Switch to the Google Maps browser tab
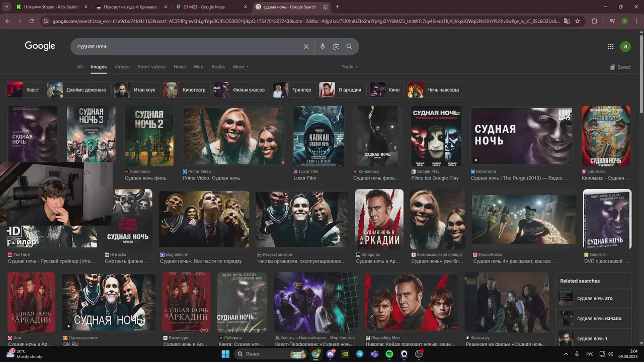Screen dimensions: 644x362 211,7
